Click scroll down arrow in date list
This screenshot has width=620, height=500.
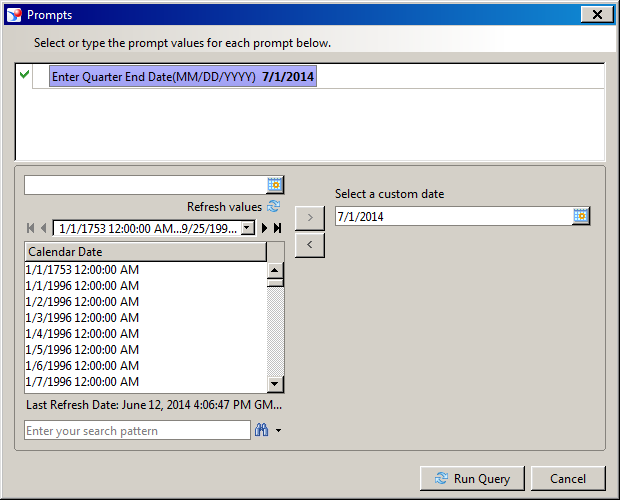click(275, 384)
